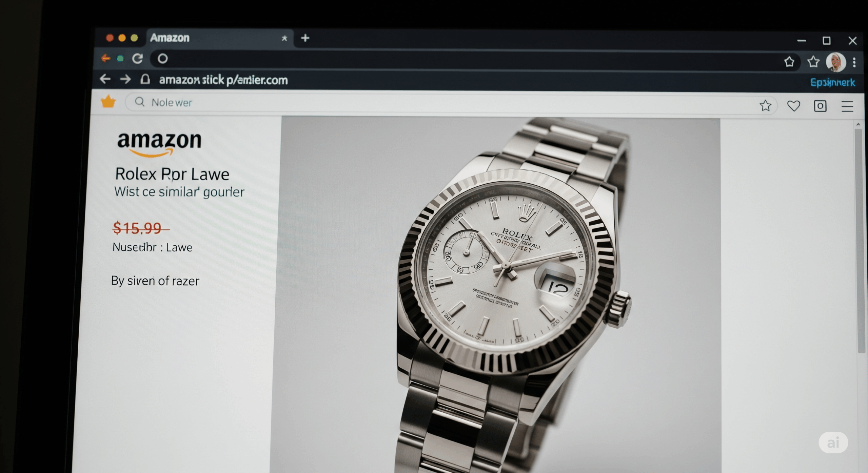Screen dimensions: 868x473
Task: Click the search magnifier icon
Action: point(140,102)
